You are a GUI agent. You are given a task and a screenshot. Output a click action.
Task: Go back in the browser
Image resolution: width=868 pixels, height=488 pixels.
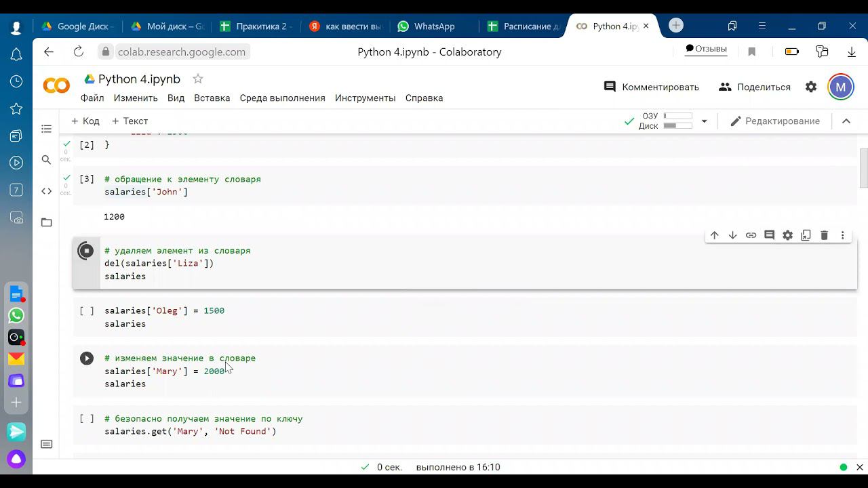pyautogui.click(x=48, y=52)
